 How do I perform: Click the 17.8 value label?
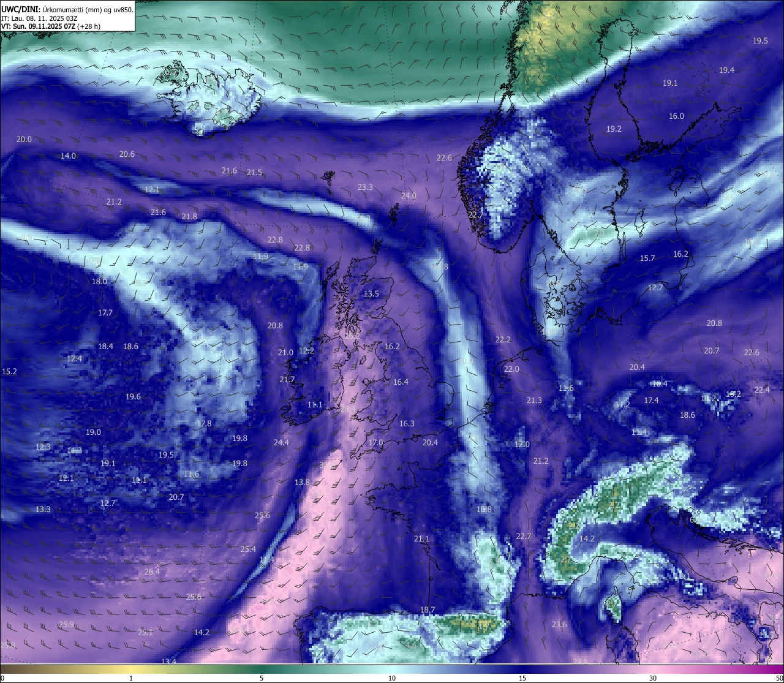[204, 424]
